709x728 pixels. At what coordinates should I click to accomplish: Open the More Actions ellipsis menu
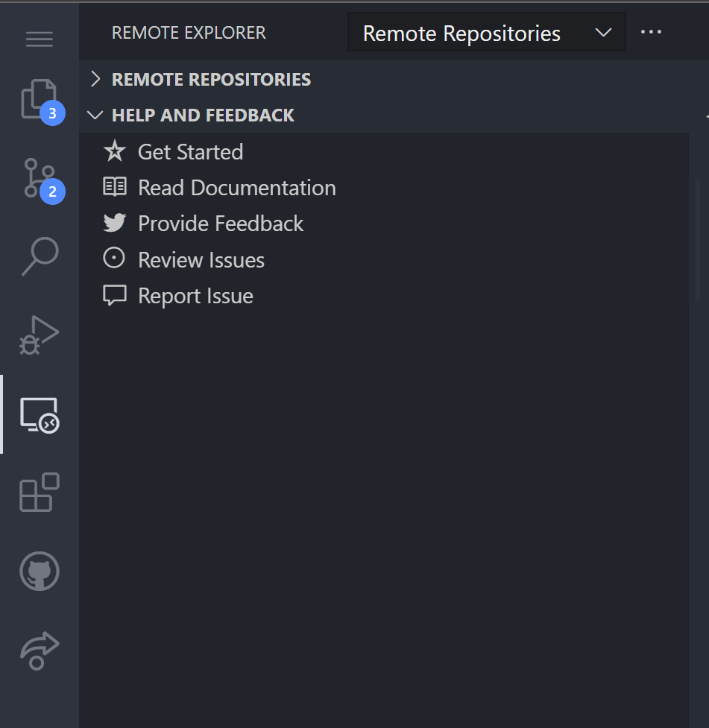(652, 31)
